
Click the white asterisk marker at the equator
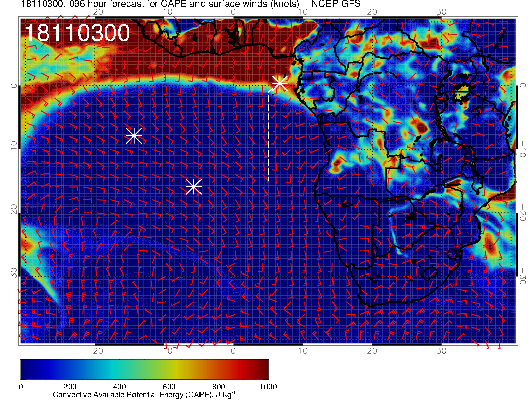coord(280,83)
